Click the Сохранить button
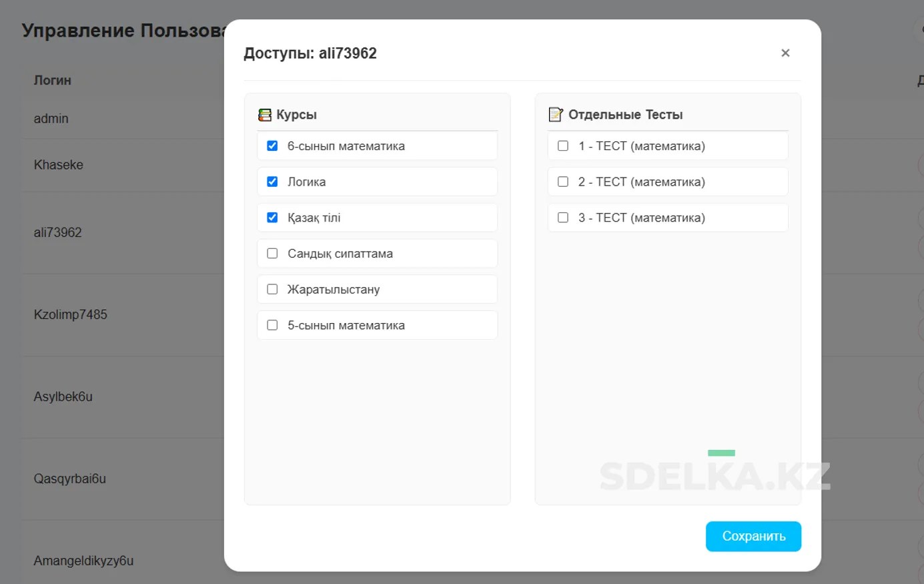This screenshot has width=924, height=584. [x=753, y=536]
